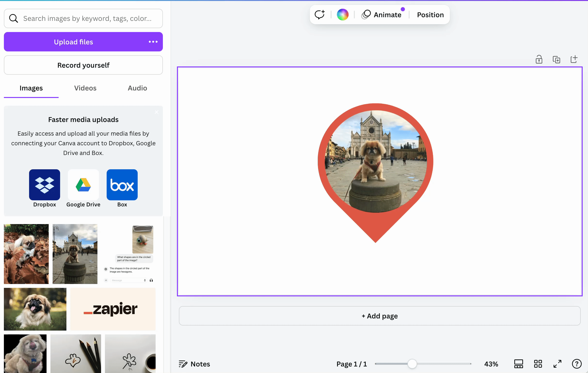Switch to the Videos tab
This screenshot has width=588, height=373.
click(85, 88)
